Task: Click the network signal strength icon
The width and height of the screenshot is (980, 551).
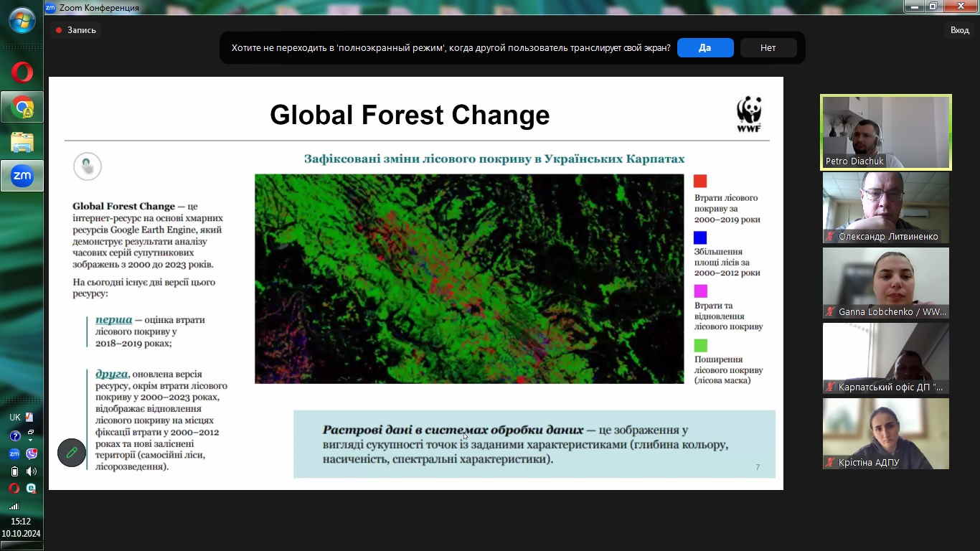Action: point(14,506)
